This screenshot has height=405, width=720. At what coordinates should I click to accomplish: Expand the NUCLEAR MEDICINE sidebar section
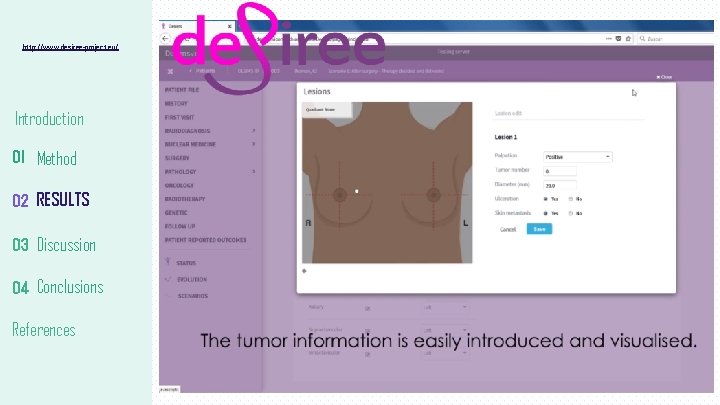tap(210, 144)
